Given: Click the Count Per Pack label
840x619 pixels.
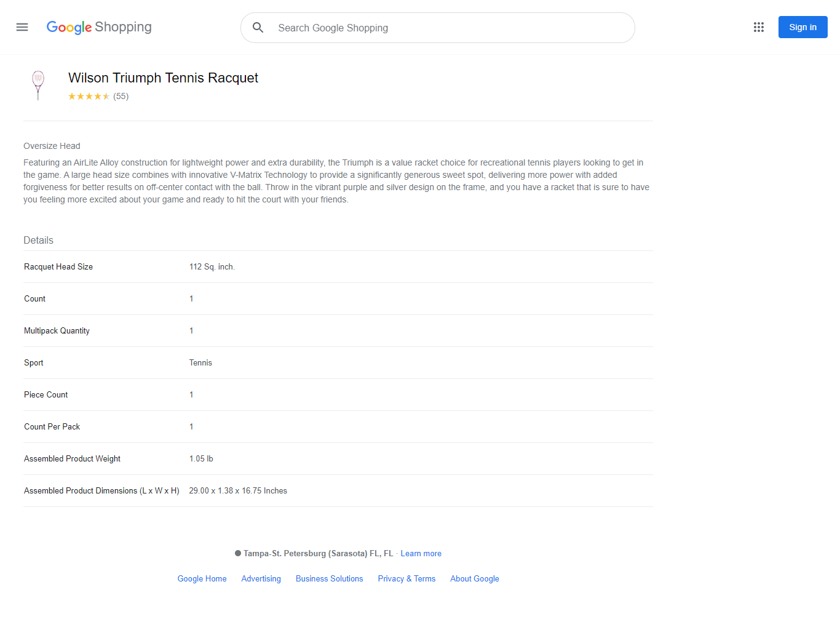Looking at the screenshot, I should coord(52,427).
